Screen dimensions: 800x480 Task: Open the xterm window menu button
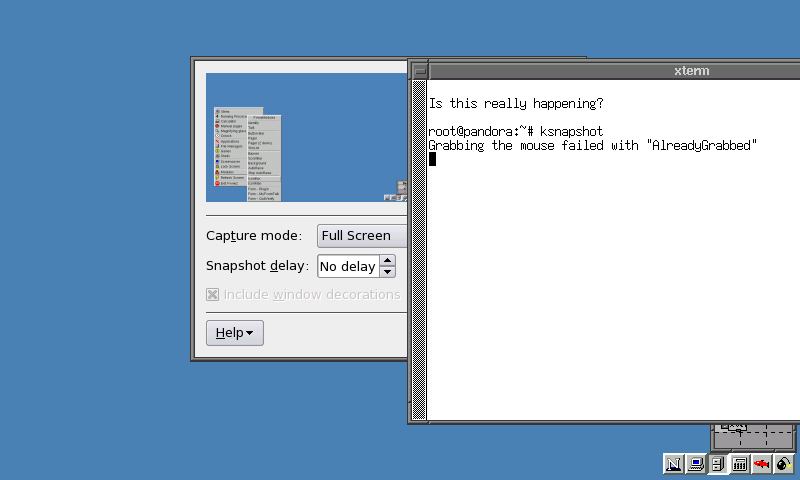(x=420, y=71)
